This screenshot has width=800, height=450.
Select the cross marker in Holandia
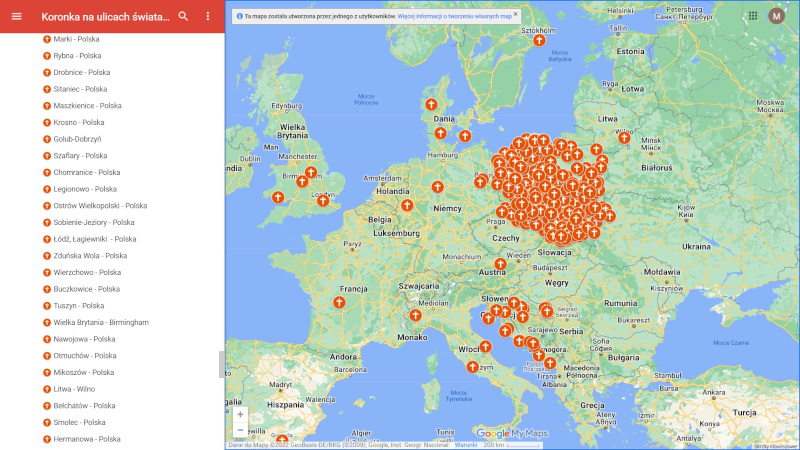coord(407,205)
